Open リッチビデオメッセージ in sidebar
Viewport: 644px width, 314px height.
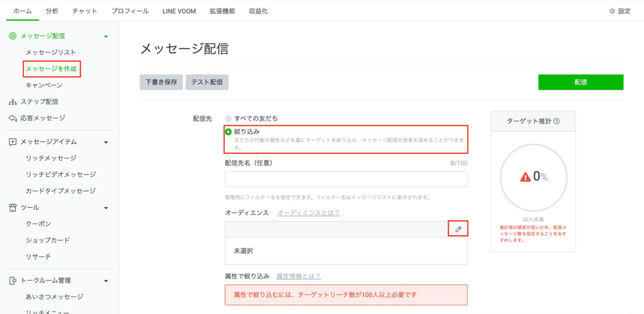(61, 175)
